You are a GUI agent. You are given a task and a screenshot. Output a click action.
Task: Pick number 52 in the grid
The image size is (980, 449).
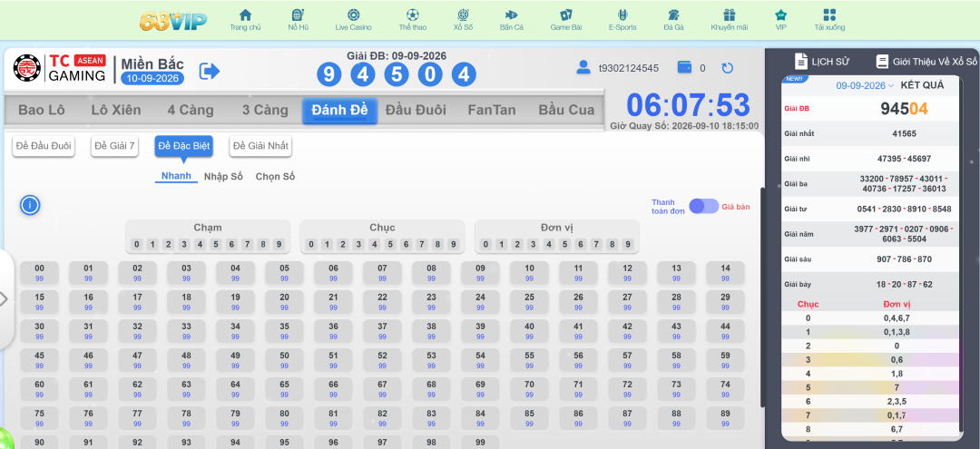click(382, 360)
